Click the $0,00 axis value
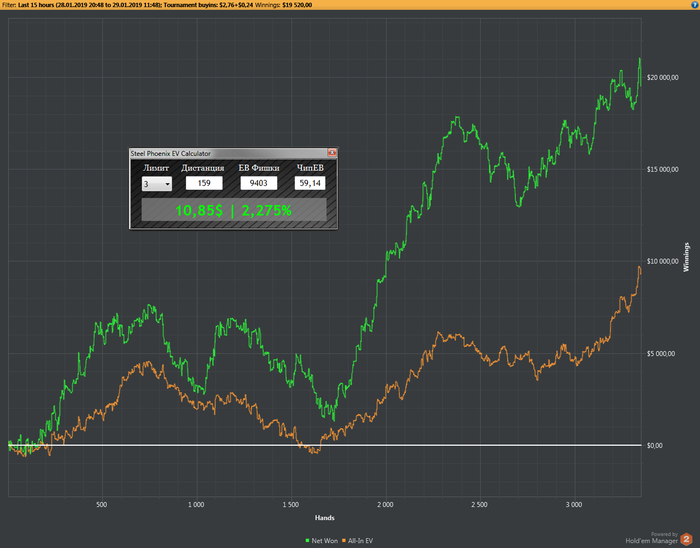700x548 pixels. [x=654, y=445]
